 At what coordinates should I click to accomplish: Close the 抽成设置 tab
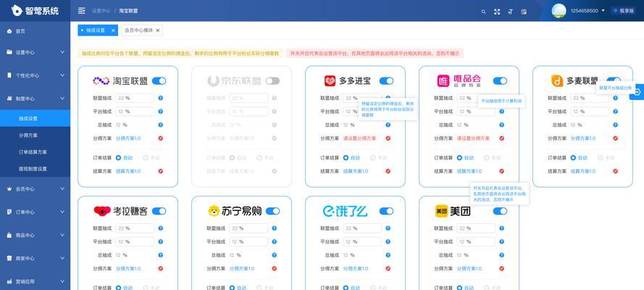coord(113,30)
